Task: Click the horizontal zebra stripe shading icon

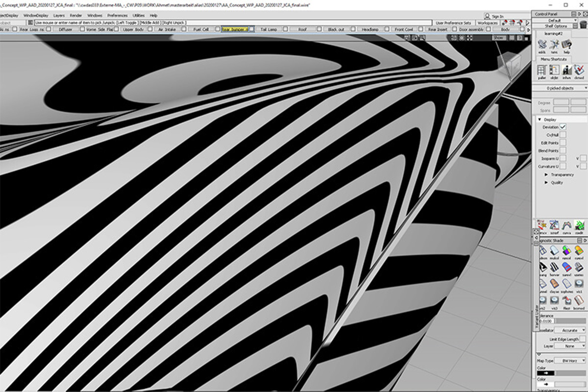Action: 555,267
